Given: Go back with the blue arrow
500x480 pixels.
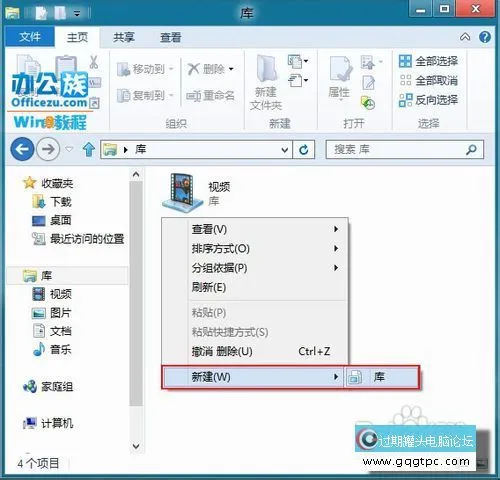Looking at the screenshot, I should pos(22,149).
